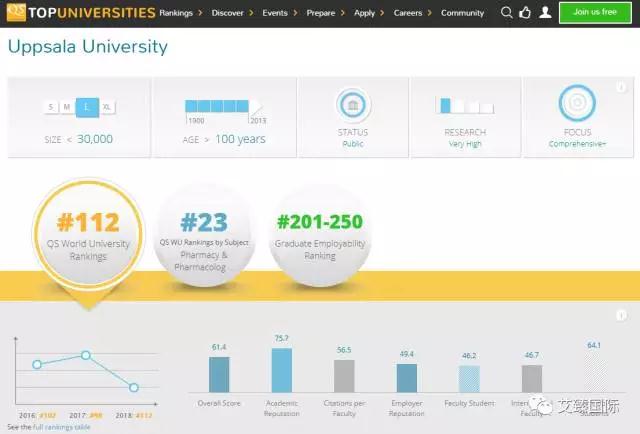Open the Community menu item
640x434 pixels.
coord(462,13)
